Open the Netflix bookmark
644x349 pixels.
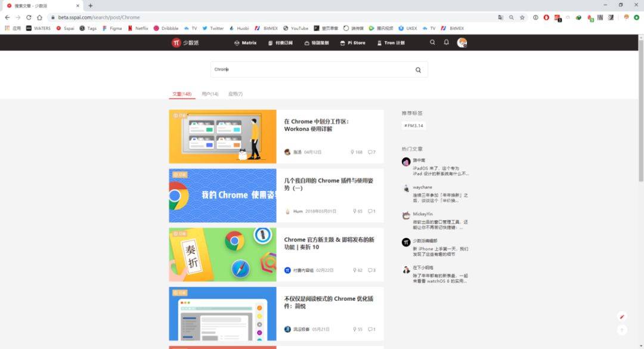click(138, 29)
